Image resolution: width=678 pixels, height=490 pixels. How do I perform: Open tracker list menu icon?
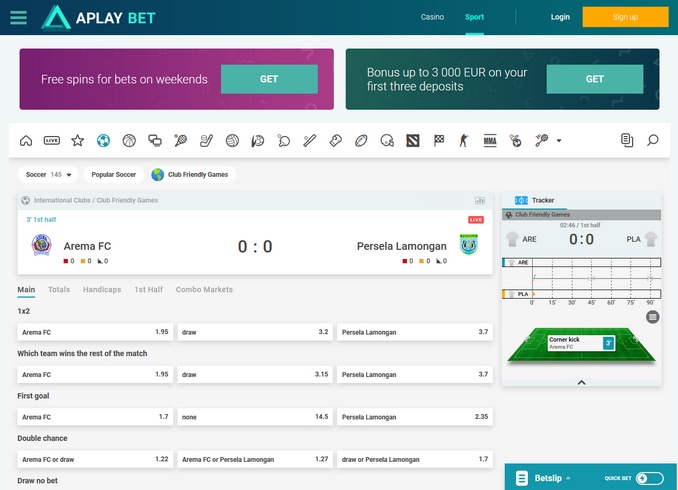(x=652, y=317)
